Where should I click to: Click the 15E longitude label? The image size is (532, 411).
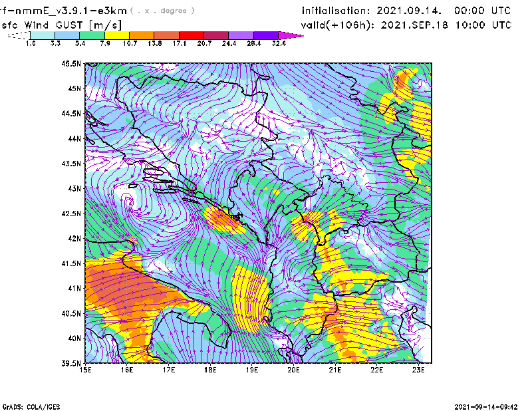pos(85,370)
